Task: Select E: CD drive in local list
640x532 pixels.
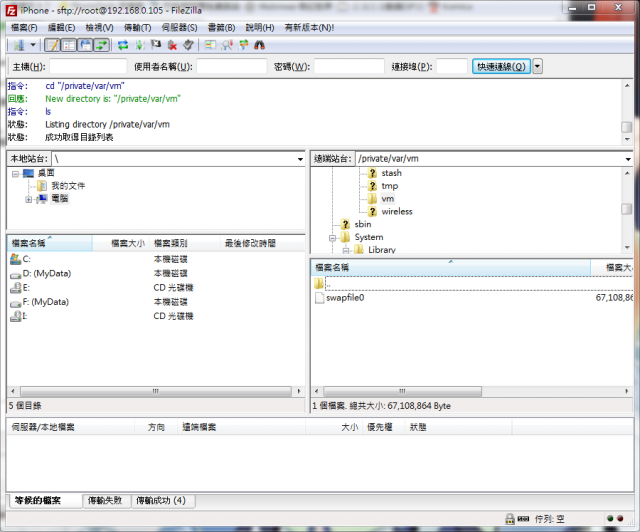Action: 26,287
